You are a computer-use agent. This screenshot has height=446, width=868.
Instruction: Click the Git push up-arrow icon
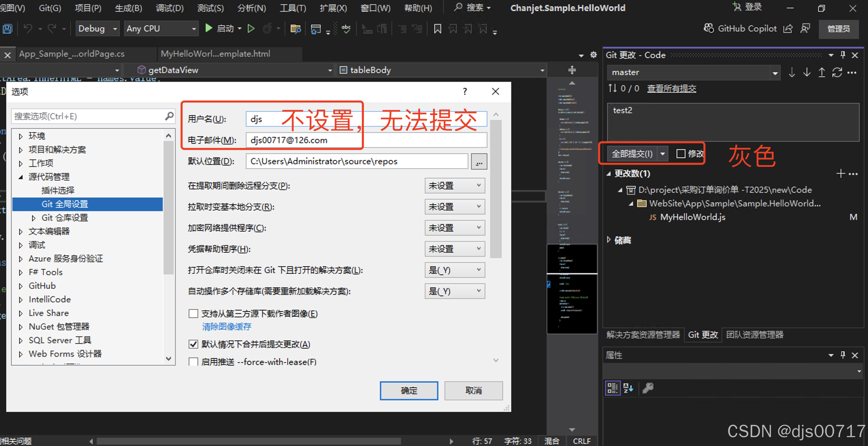point(822,73)
